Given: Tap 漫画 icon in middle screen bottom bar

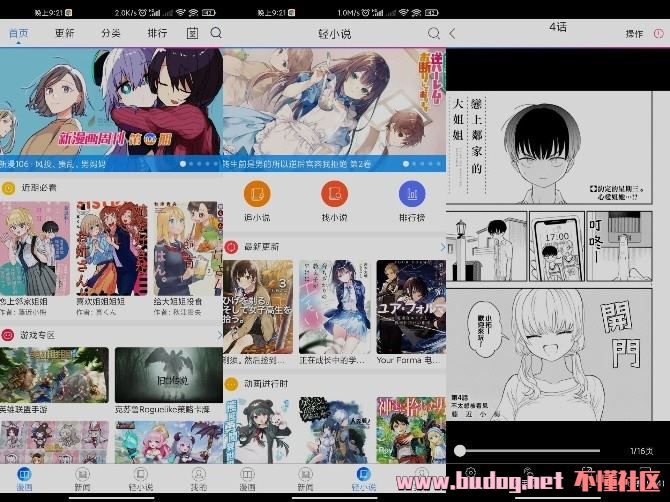Looking at the screenshot, I should point(247,474).
